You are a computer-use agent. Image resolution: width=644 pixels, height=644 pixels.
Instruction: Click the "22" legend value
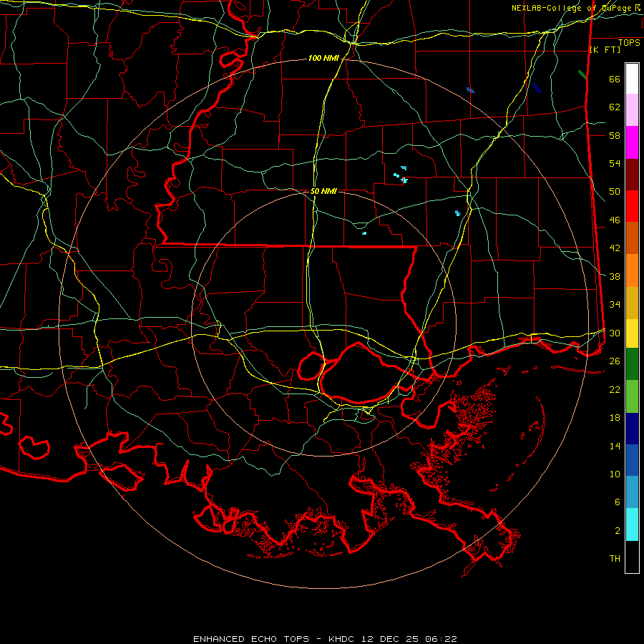tap(615, 389)
